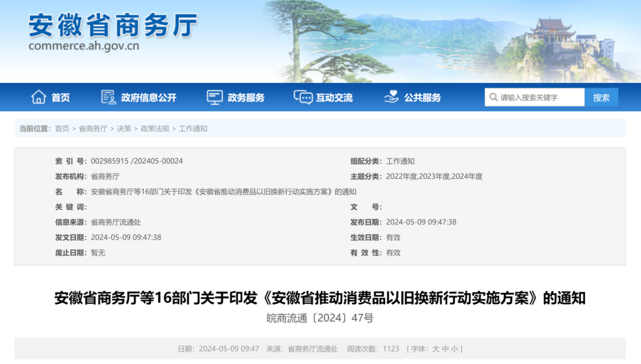The image size is (641, 364).
Task: Open the 首页 navigation menu item
Action: click(x=61, y=98)
